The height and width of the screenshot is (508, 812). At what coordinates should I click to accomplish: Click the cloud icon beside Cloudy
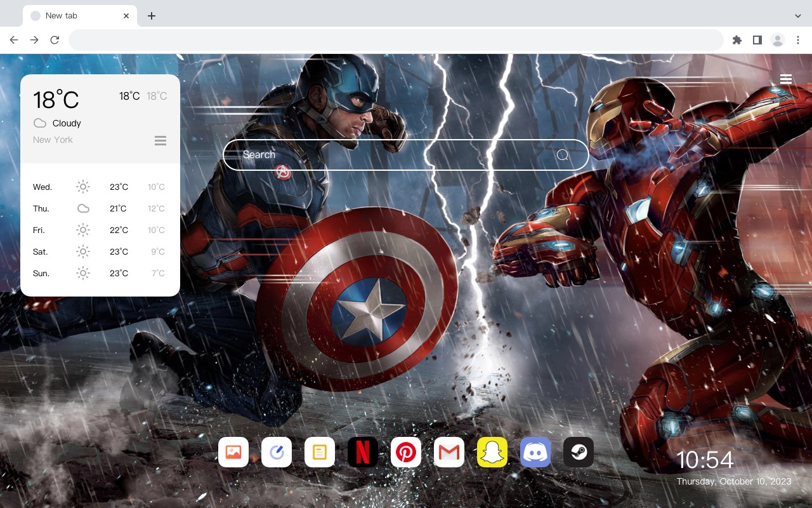coord(40,123)
